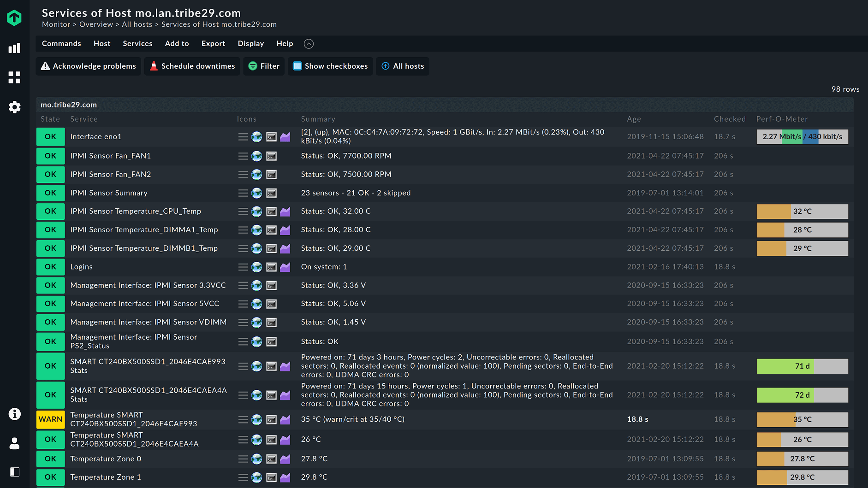This screenshot has height=488, width=868.
Task: Click the Interface eno1 Perf-O-Meter bar
Action: 803,137
